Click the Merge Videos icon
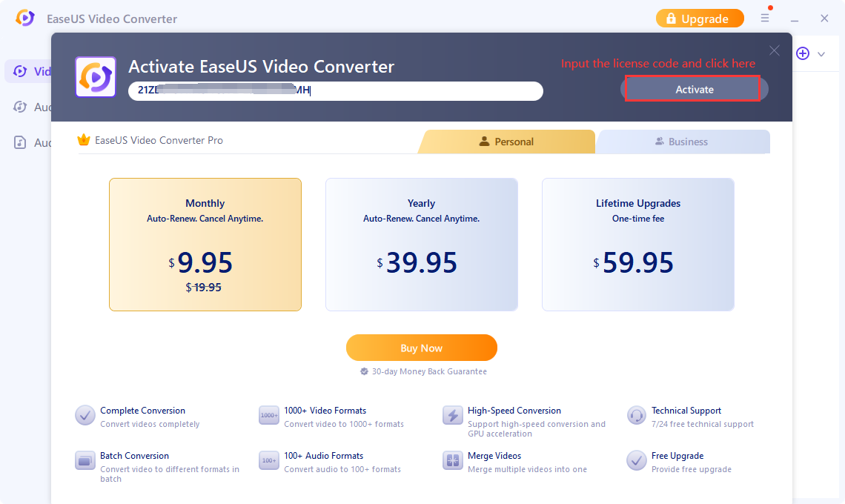This screenshot has width=845, height=504. tap(453, 460)
